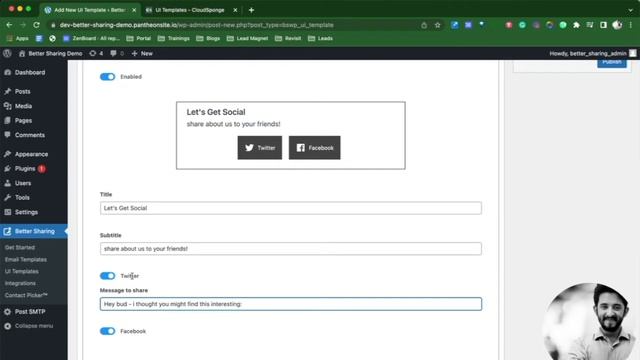The image size is (640, 360).
Task: Reload the current page
Action: (x=36, y=25)
